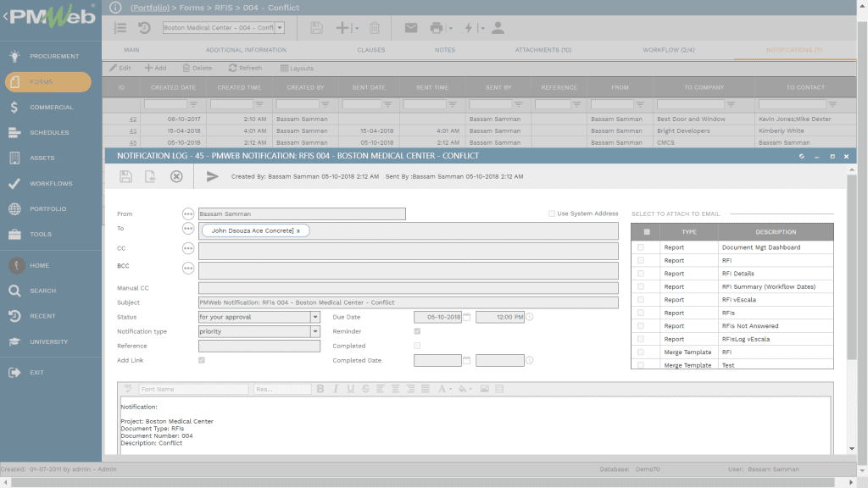Open the To contact picker ellipsis
This screenshot has width=868, height=488.
coord(188,229)
